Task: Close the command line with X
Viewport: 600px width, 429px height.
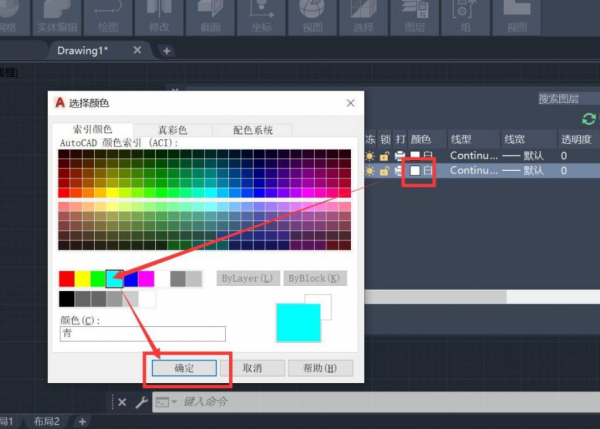Action: click(122, 402)
